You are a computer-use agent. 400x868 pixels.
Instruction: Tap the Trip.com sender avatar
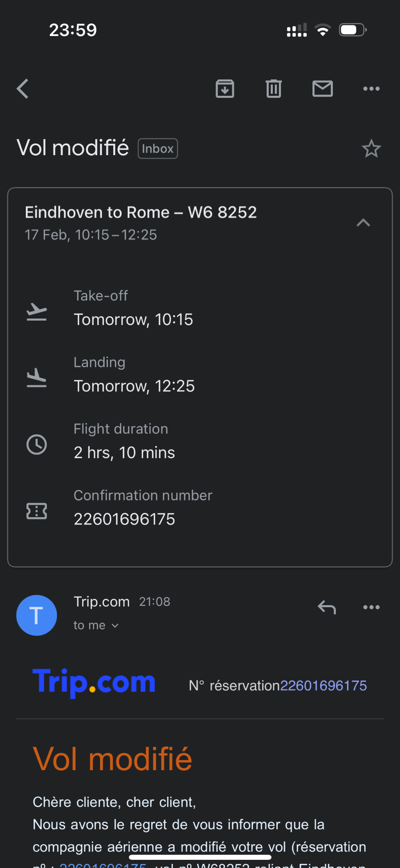point(37,615)
